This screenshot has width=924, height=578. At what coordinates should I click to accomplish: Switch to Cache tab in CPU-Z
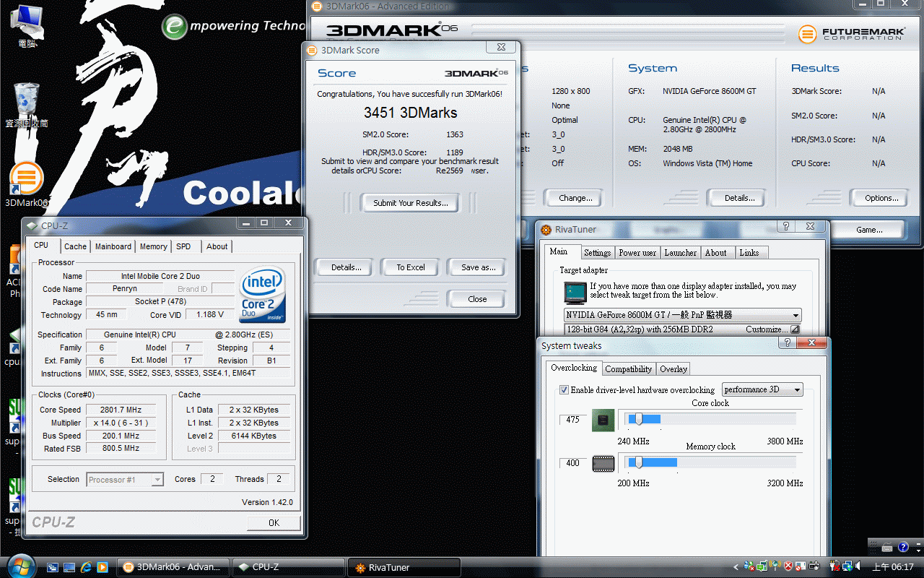[75, 246]
